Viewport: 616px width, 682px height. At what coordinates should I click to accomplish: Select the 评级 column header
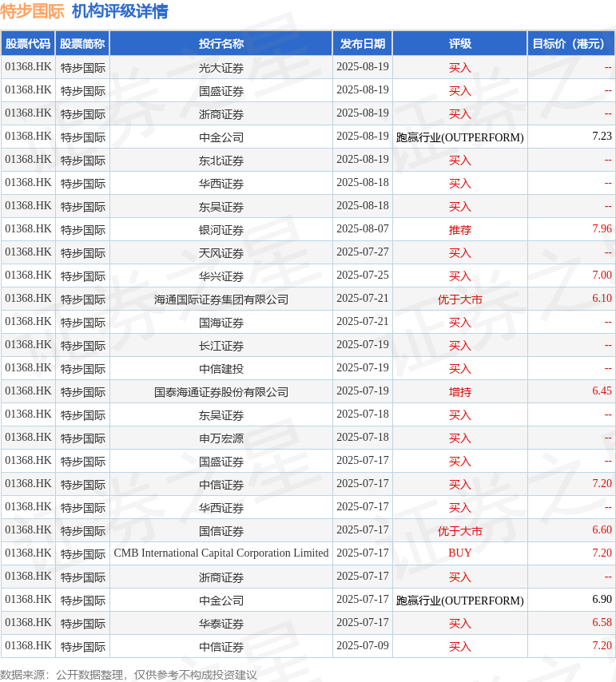(460, 43)
